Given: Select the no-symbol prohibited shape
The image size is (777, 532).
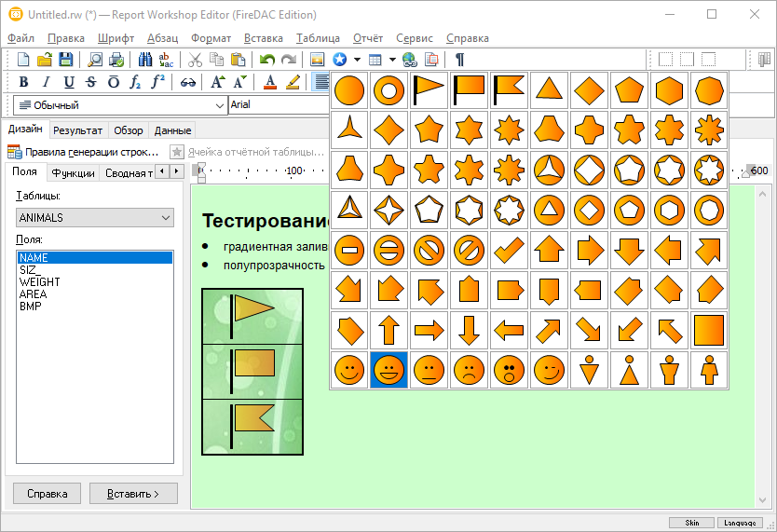Looking at the screenshot, I should 429,250.
